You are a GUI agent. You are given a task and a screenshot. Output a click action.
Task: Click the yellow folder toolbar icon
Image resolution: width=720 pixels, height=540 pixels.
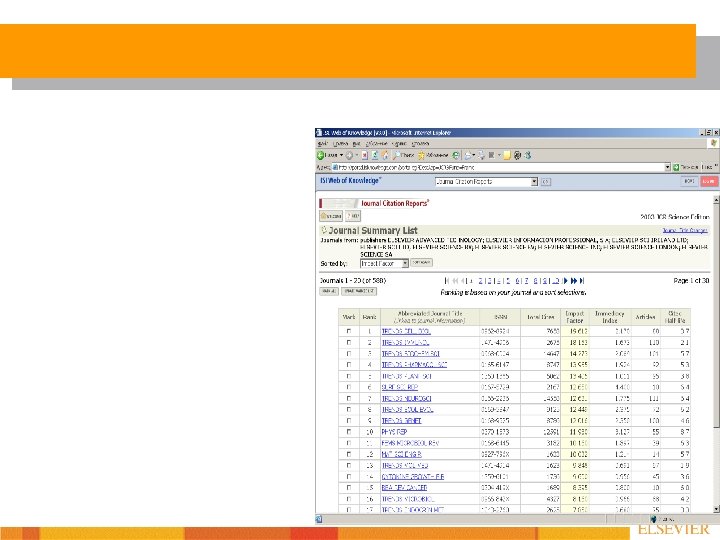(507, 155)
